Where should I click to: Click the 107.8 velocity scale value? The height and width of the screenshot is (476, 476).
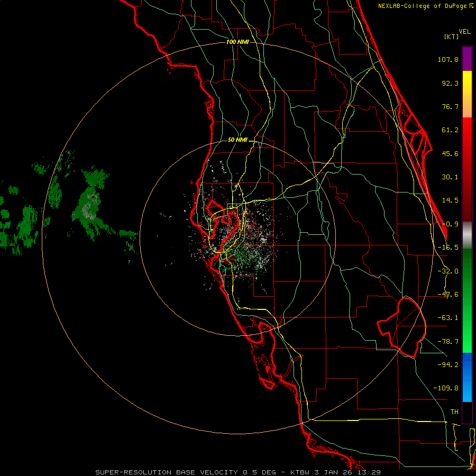448,59
